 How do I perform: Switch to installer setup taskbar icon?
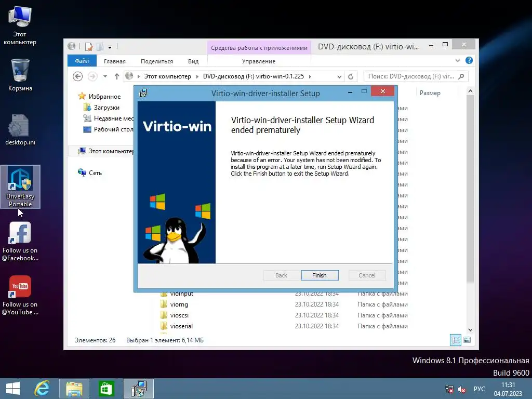point(139,389)
